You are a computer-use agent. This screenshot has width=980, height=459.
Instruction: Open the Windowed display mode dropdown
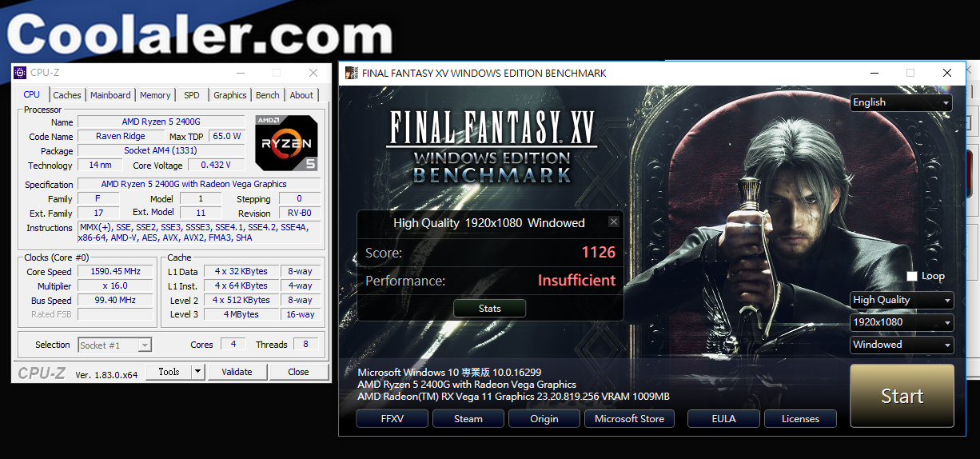(x=902, y=345)
